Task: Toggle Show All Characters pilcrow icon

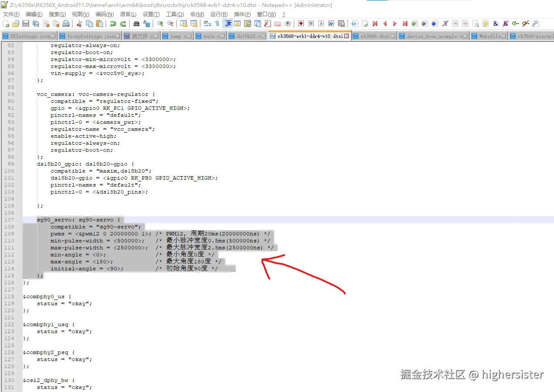Action: pyautogui.click(x=217, y=24)
